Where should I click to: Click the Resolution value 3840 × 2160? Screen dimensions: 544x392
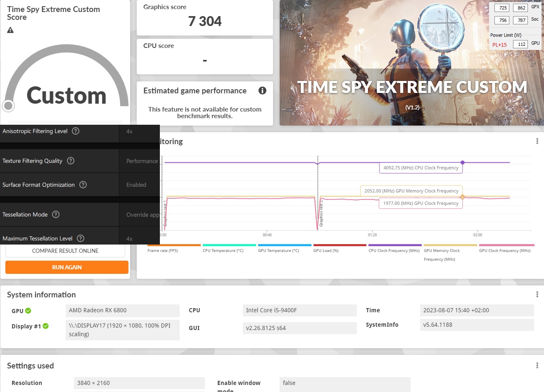click(140, 383)
